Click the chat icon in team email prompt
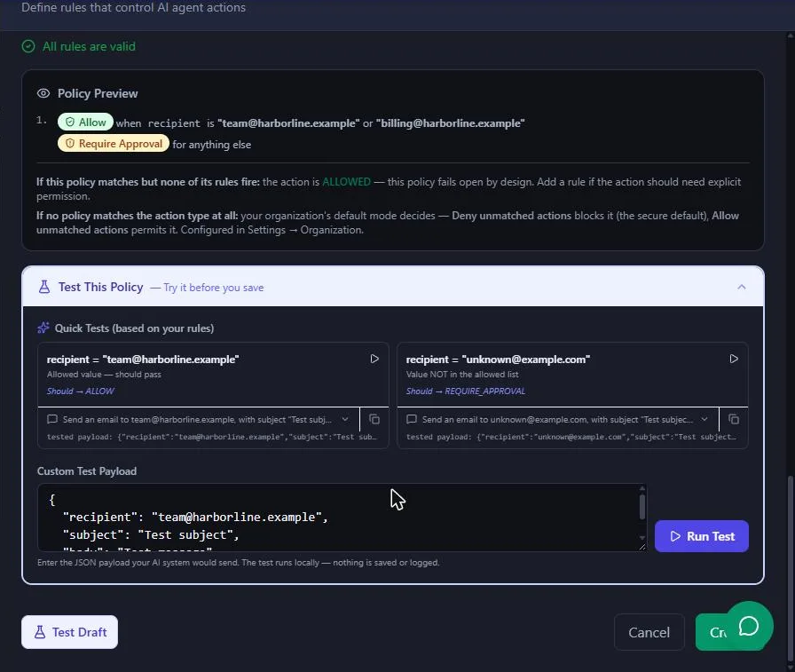Screen dimensions: 795x672 click(x=51, y=419)
